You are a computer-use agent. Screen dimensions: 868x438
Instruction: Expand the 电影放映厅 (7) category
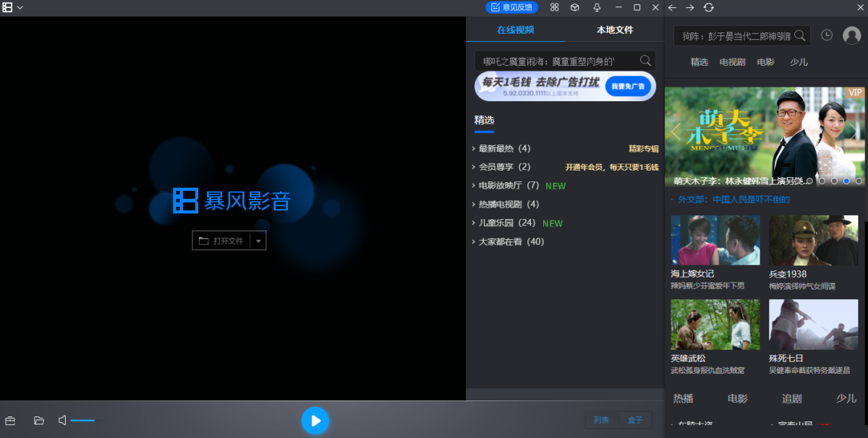tap(506, 186)
